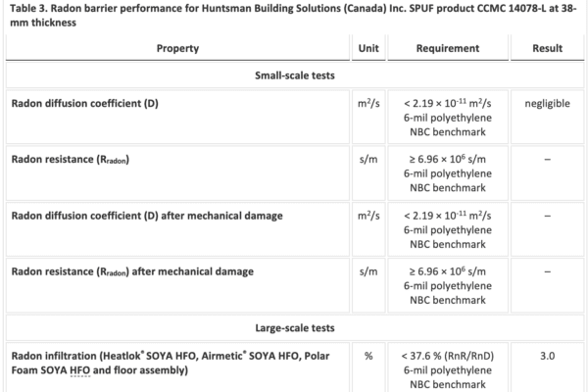Click the Result column header
This screenshot has width=588, height=392.
coord(547,48)
